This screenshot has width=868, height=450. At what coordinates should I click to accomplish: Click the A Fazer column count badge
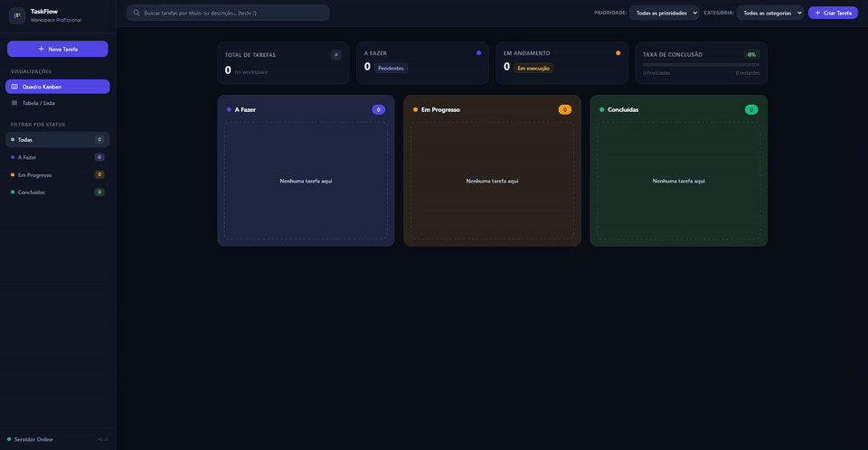[x=379, y=109]
